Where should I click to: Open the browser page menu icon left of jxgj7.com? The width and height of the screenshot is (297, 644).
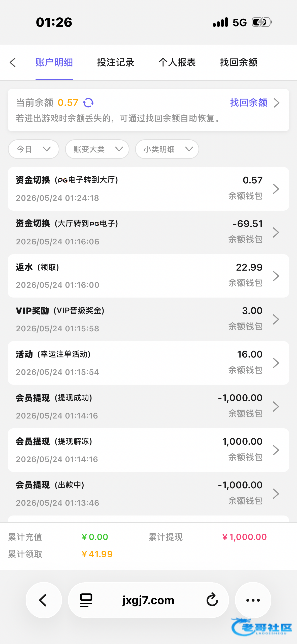(x=86, y=600)
